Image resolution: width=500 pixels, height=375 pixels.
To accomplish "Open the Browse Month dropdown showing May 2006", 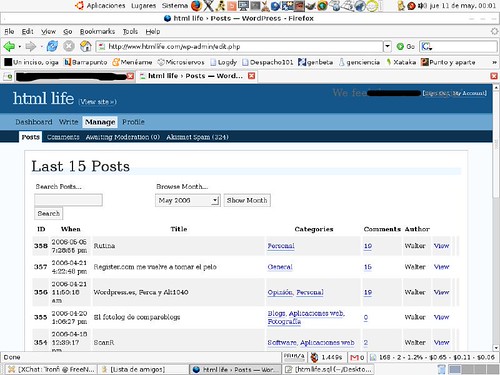I will click(x=188, y=200).
